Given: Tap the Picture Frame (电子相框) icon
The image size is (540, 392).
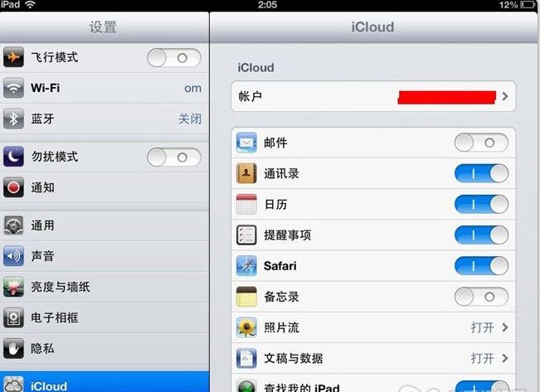Looking at the screenshot, I should click(13, 317).
